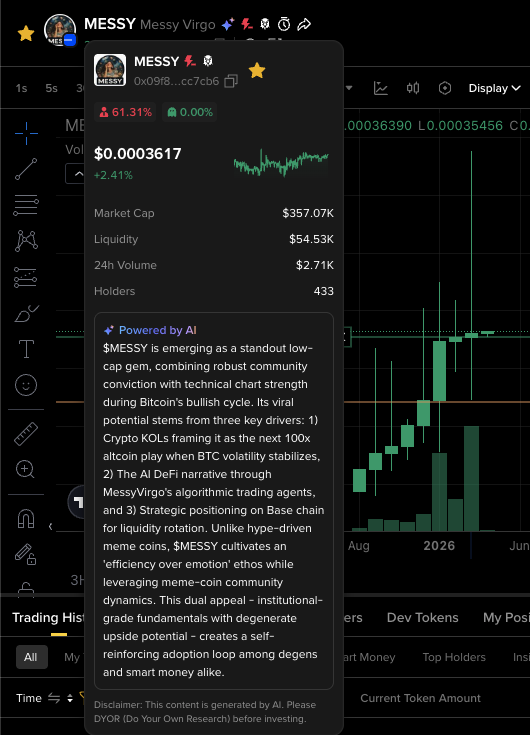
Task: Select the brush drawing tool
Action: coord(27,313)
